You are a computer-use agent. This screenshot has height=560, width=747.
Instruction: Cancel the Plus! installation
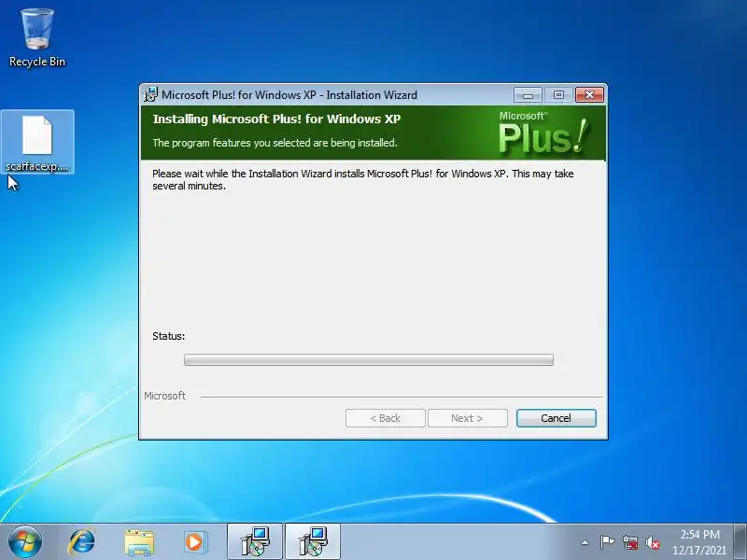tap(556, 418)
